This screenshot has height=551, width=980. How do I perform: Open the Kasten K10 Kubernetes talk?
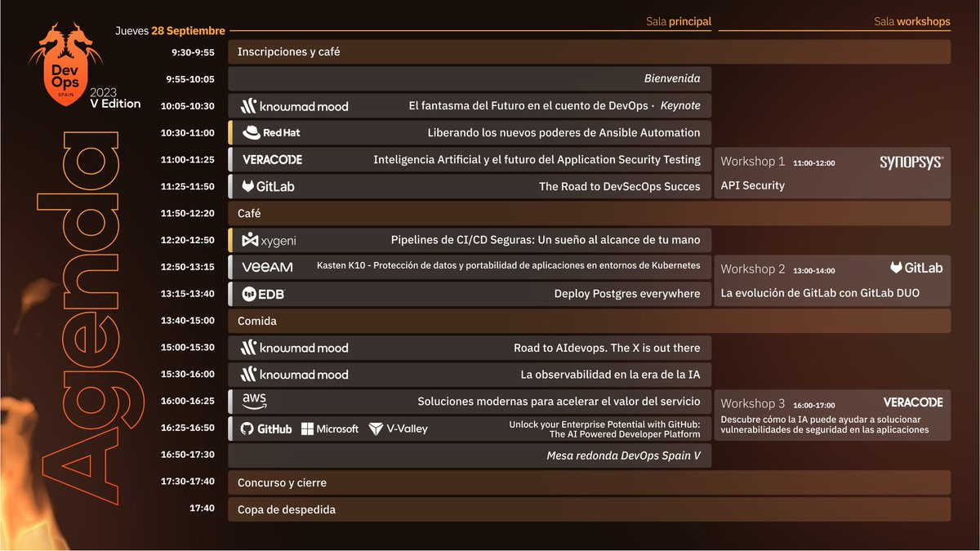(508, 266)
